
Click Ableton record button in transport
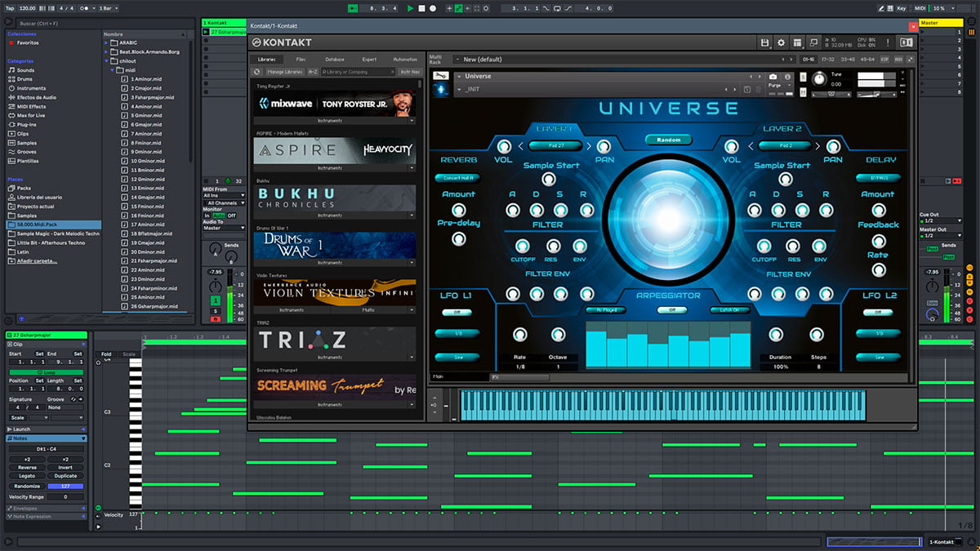click(432, 8)
